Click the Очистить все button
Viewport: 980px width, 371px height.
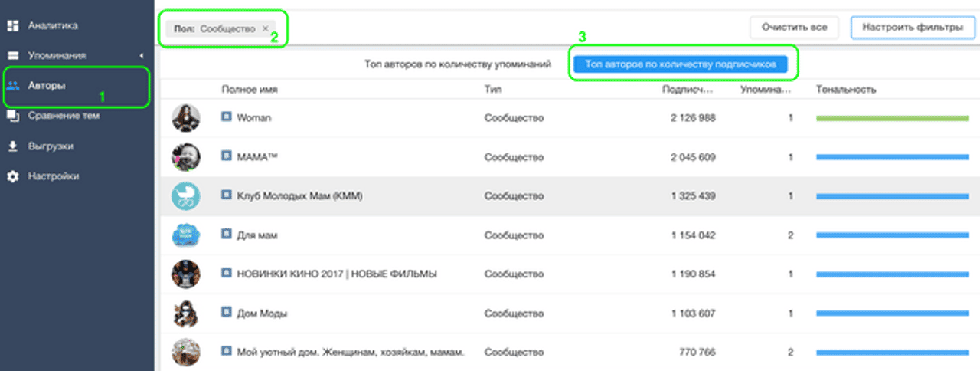(794, 28)
